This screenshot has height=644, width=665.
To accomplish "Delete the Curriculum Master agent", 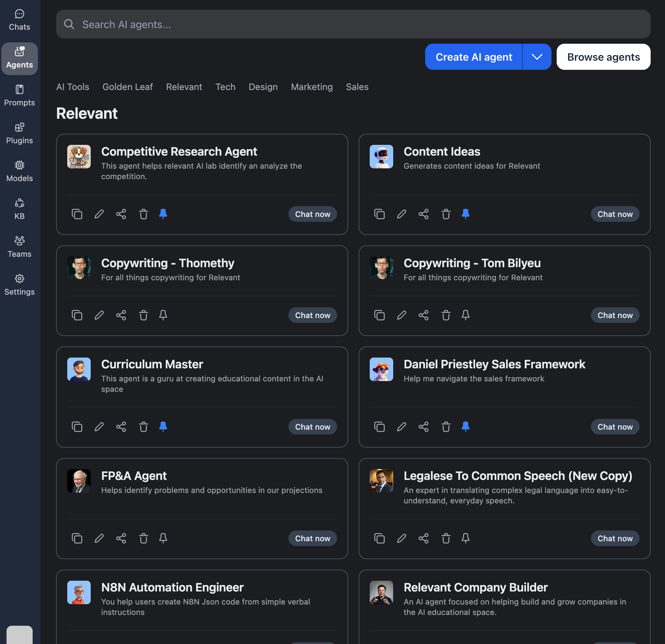I will click(144, 427).
